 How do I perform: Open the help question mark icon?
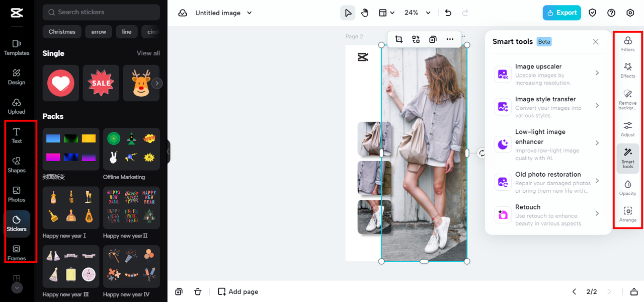(611, 13)
